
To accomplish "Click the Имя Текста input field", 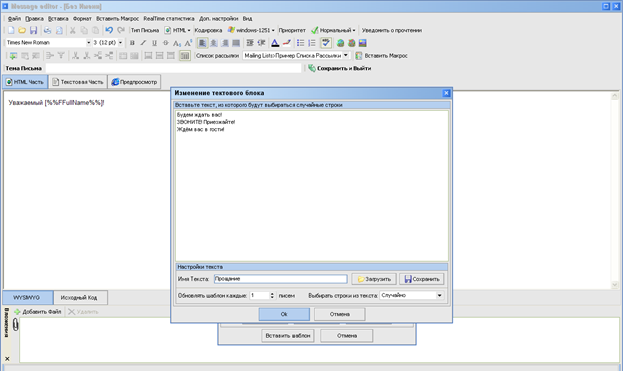I will tap(281, 279).
